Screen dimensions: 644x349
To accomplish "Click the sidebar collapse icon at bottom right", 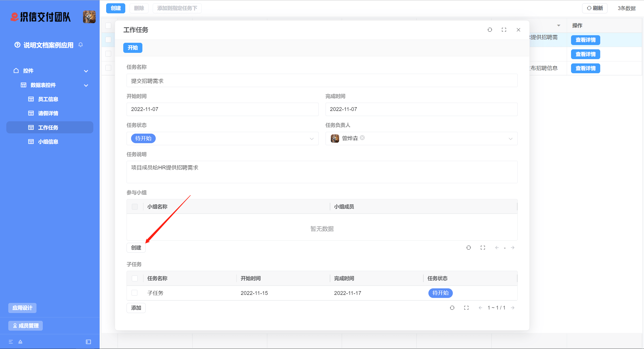I will [88, 342].
